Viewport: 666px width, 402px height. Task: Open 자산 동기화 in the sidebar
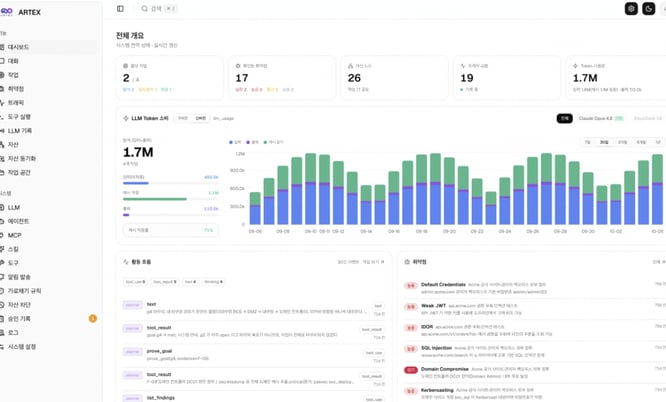point(49,159)
